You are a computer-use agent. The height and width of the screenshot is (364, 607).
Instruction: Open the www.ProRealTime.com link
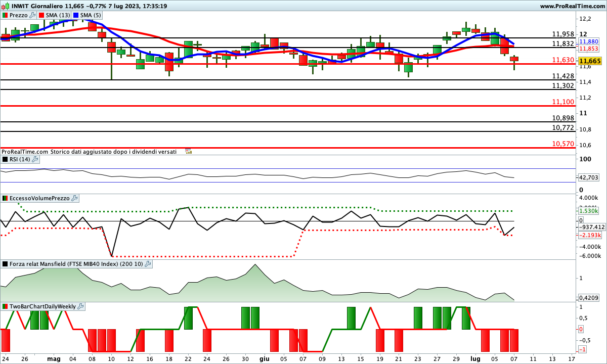point(572,6)
